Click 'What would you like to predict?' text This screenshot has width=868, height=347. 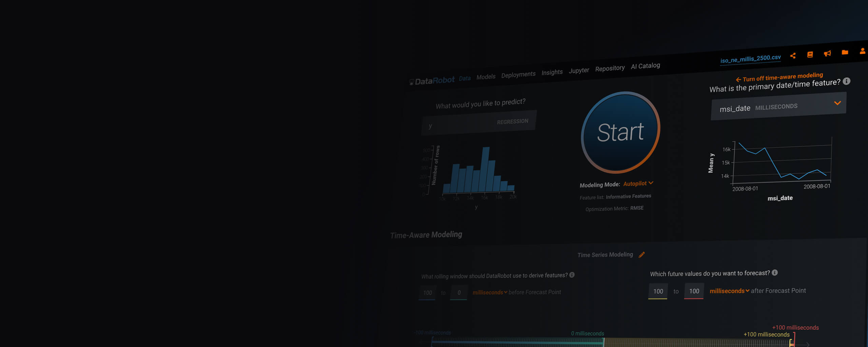coord(480,104)
